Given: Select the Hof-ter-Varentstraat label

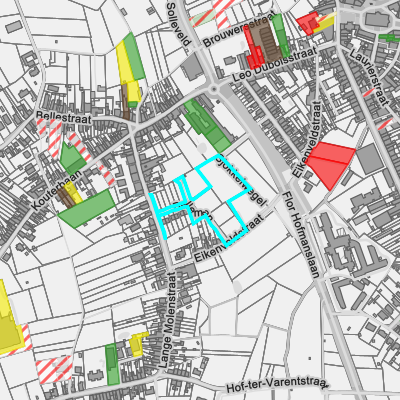Looking at the screenshot, I should 277,384.
